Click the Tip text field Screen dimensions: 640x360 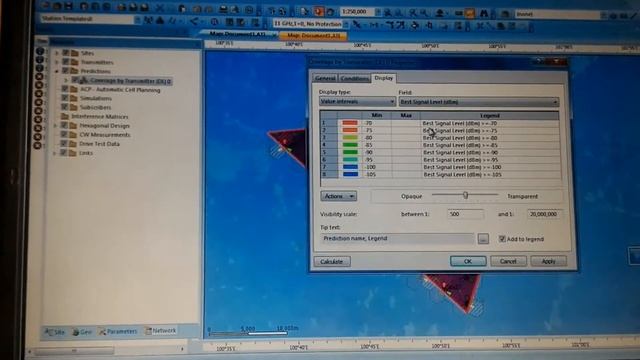(x=397, y=238)
